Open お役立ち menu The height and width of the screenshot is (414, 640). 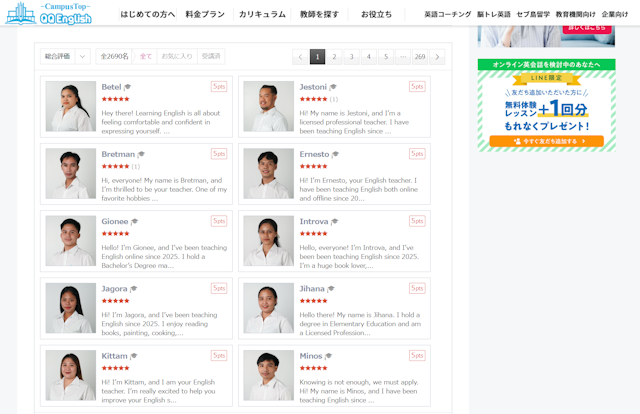point(376,14)
